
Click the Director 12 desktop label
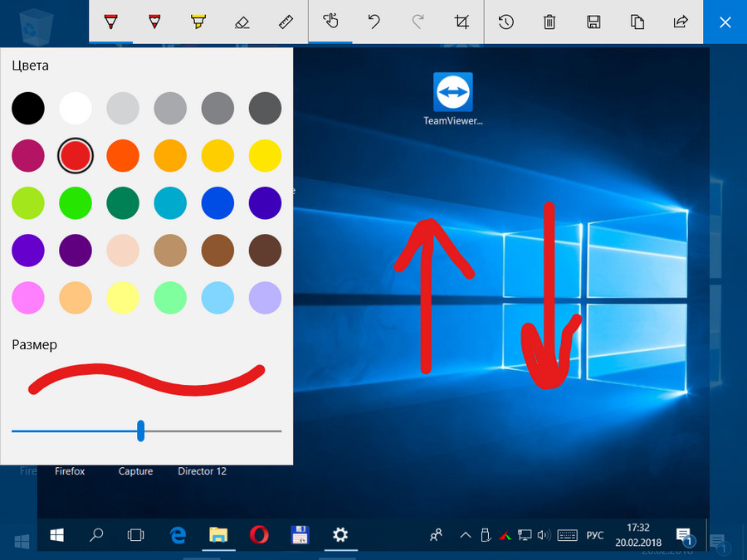tap(202, 471)
